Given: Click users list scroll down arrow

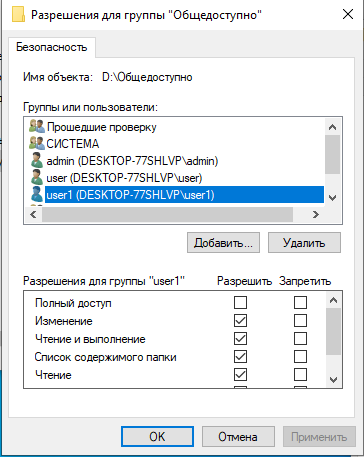Looking at the screenshot, I should (332, 198).
